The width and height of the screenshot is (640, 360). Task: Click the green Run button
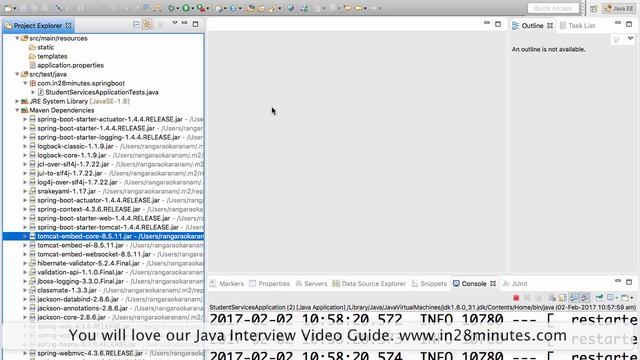click(x=186, y=8)
